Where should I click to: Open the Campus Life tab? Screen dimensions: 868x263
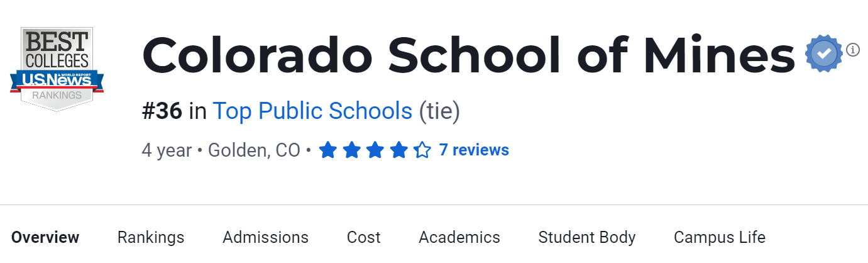(x=720, y=237)
